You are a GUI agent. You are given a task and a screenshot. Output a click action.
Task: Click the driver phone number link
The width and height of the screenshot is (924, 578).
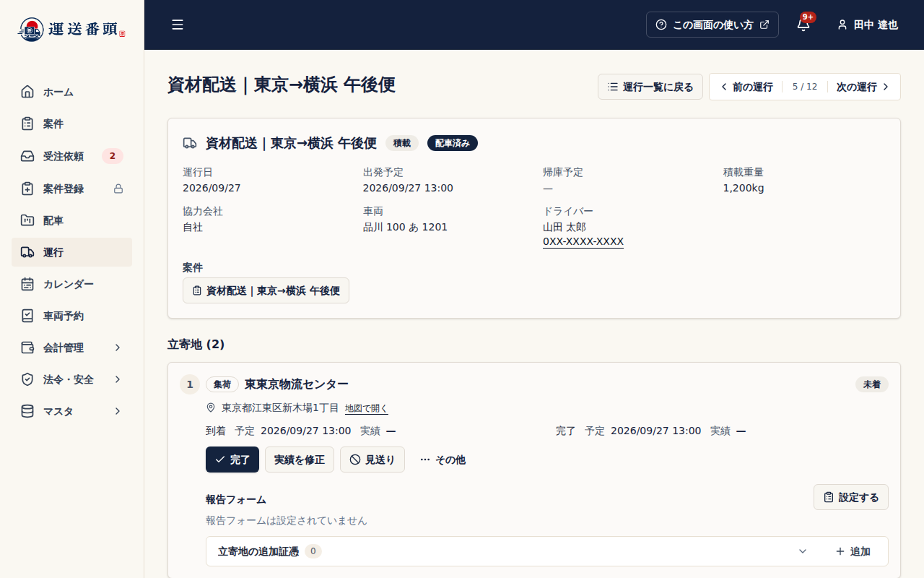(583, 241)
